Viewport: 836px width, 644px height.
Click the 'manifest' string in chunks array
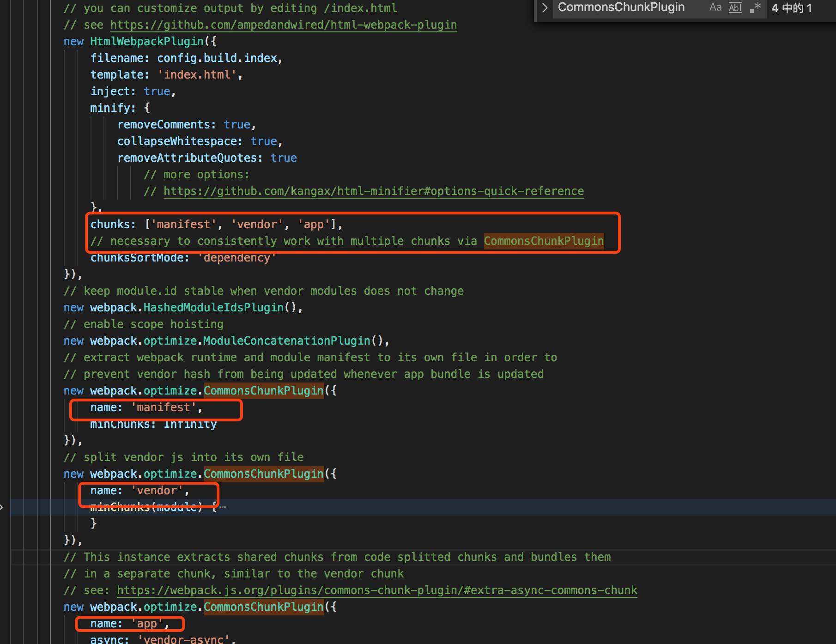click(x=184, y=225)
